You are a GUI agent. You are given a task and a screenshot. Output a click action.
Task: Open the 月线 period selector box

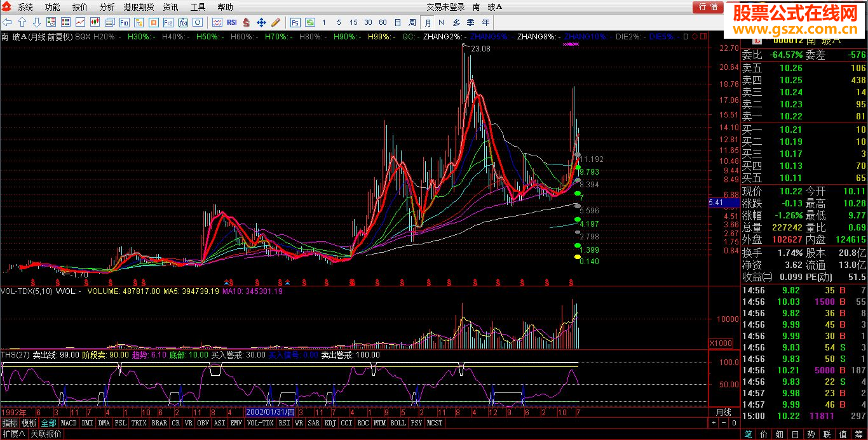click(x=724, y=412)
